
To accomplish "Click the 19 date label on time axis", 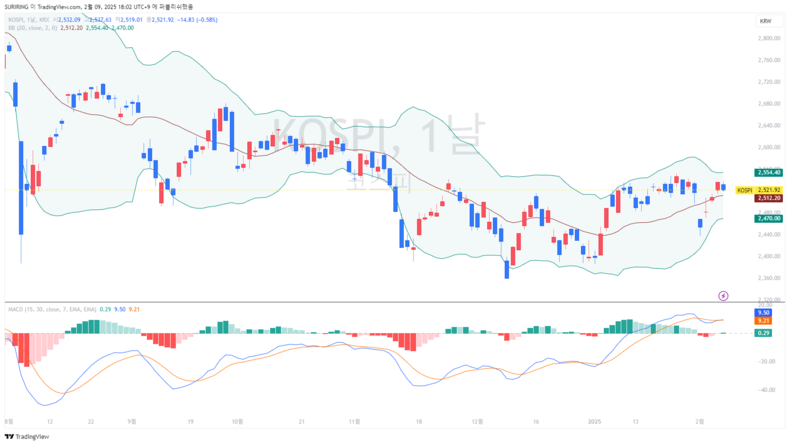I will pos(190,421).
